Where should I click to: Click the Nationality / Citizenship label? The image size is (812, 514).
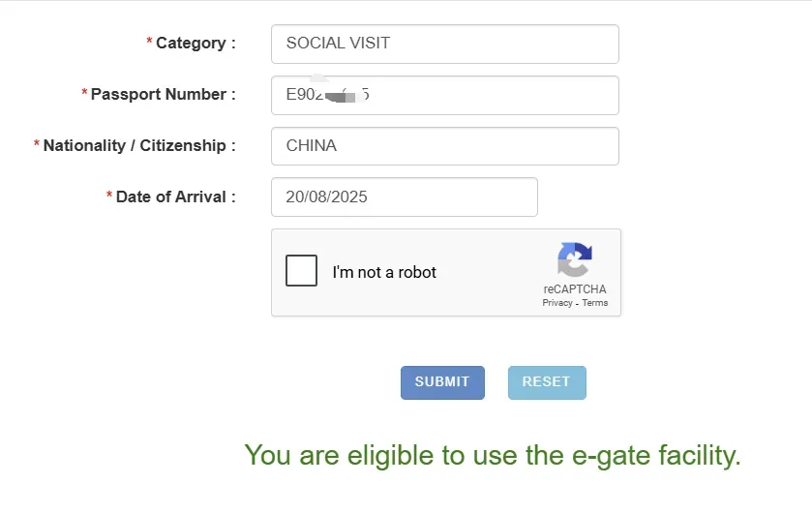139,145
